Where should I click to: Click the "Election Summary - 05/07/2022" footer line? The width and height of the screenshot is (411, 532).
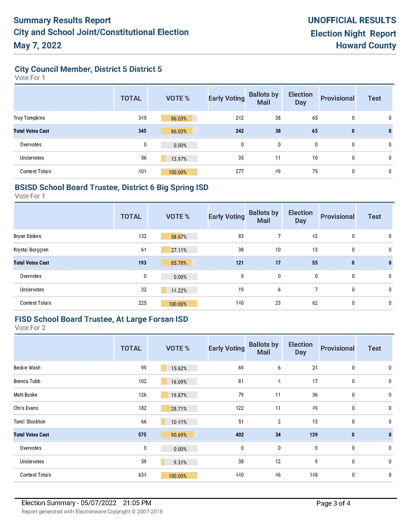pyautogui.click(x=87, y=503)
